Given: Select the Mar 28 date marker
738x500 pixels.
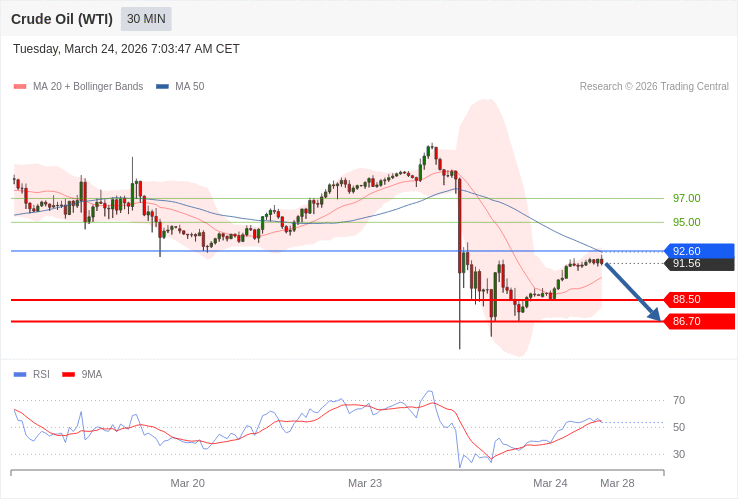Looking at the screenshot, I should (x=617, y=483).
